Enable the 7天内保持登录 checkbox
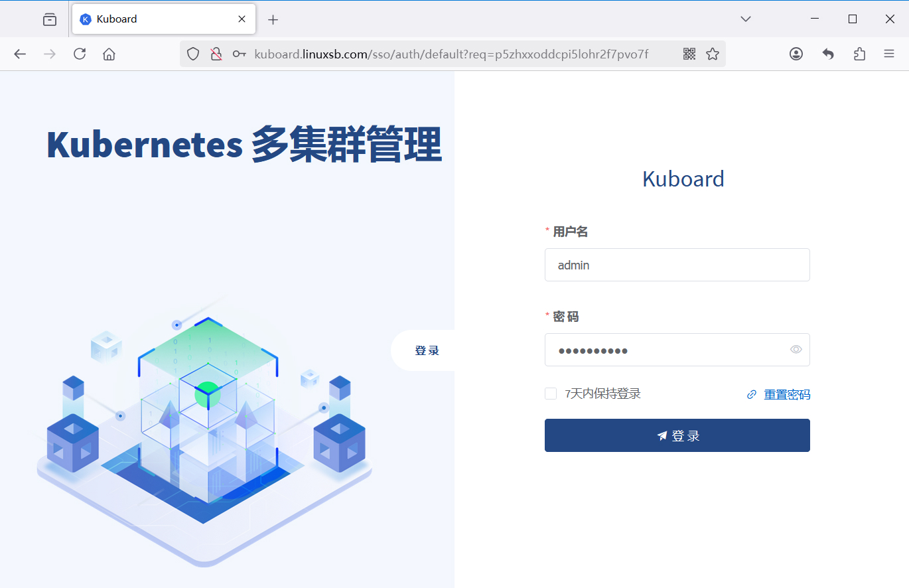 tap(551, 394)
